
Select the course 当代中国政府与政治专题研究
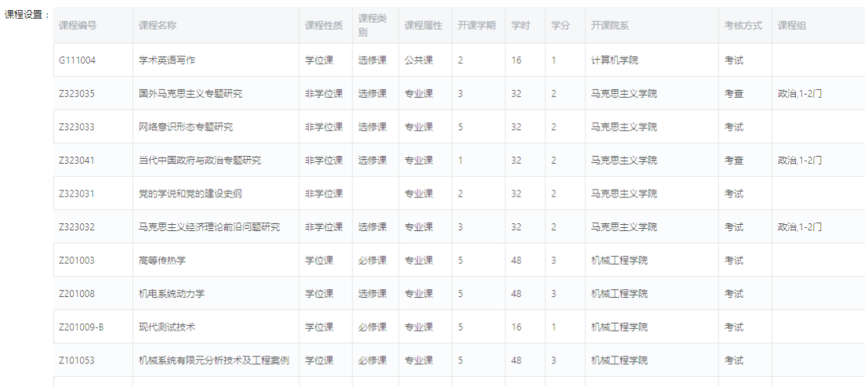coord(200,161)
